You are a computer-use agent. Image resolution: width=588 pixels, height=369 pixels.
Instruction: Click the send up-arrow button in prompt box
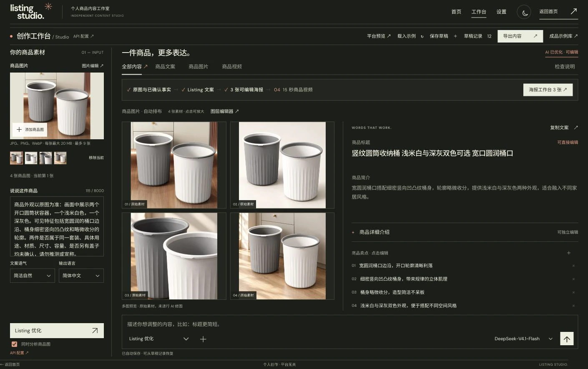click(567, 339)
